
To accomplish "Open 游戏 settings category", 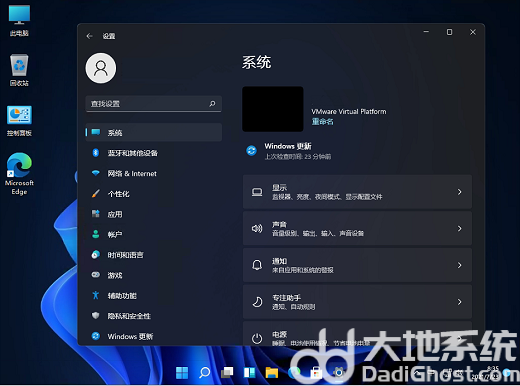I will point(154,275).
